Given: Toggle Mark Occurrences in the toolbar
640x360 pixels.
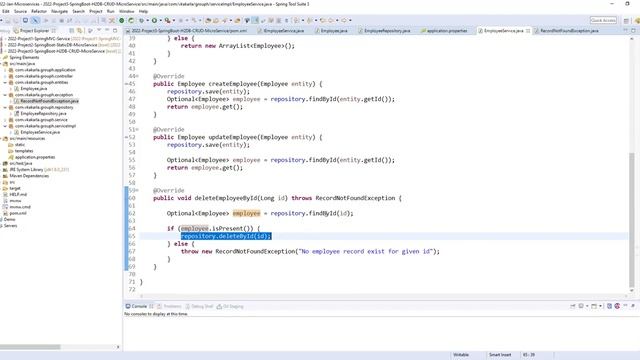Looking at the screenshot, I should tap(255, 20).
